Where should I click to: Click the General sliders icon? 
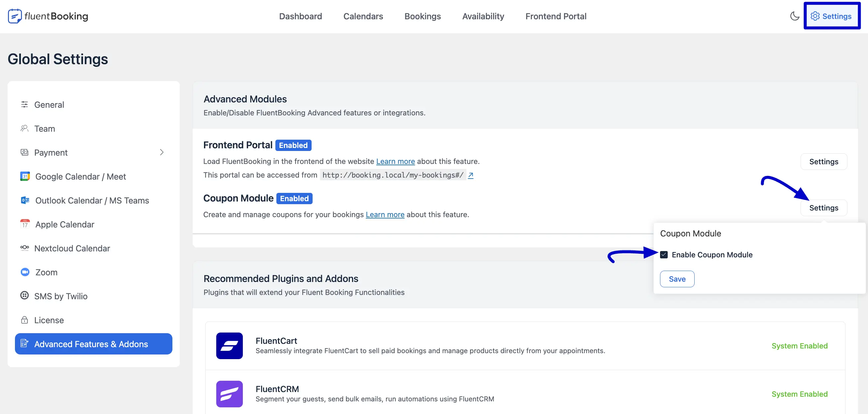25,104
